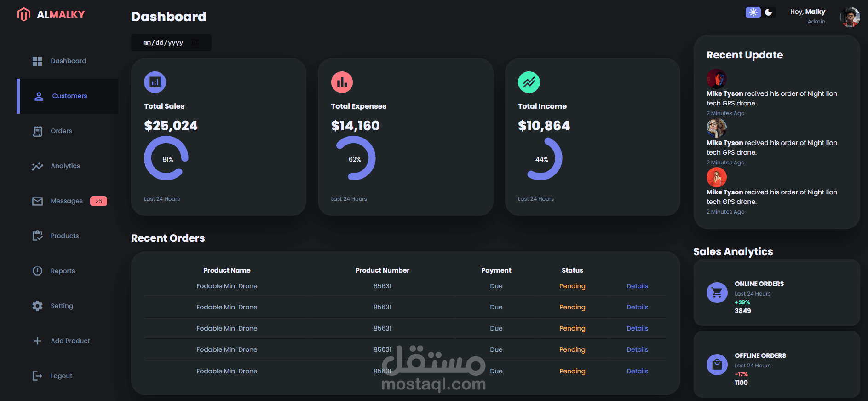Click the -17% offline orders change
Image resolution: width=868 pixels, height=401 pixels.
(741, 374)
